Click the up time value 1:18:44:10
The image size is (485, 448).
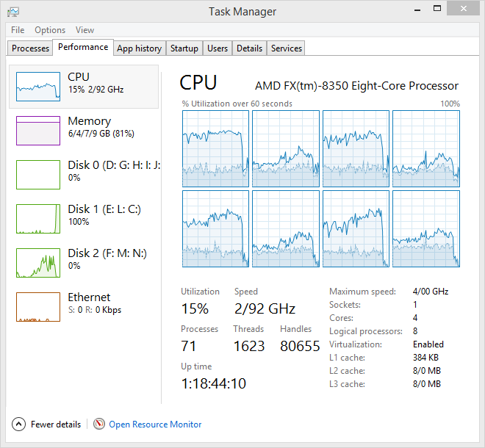[213, 383]
